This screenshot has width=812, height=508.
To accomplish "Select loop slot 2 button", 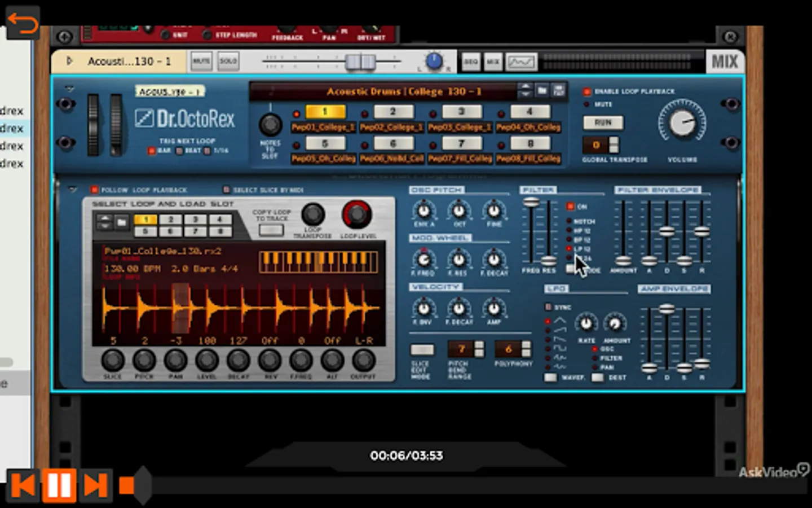I will [x=393, y=111].
